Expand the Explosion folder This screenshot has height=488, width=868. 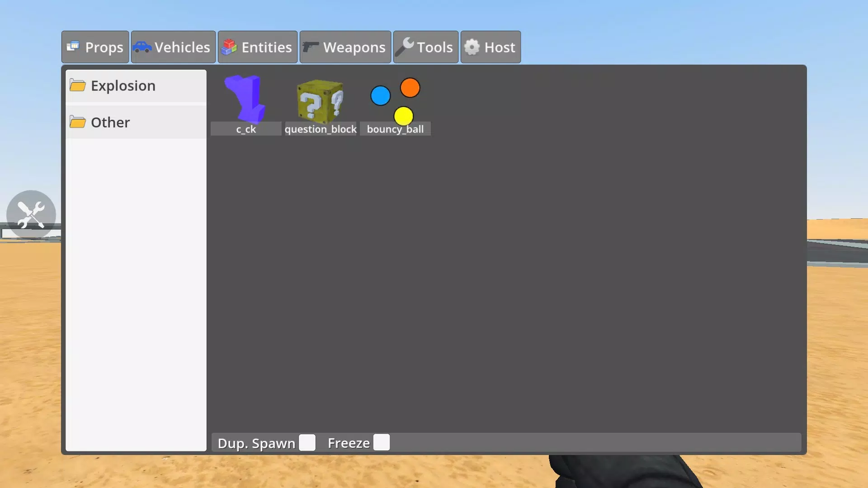(x=123, y=85)
